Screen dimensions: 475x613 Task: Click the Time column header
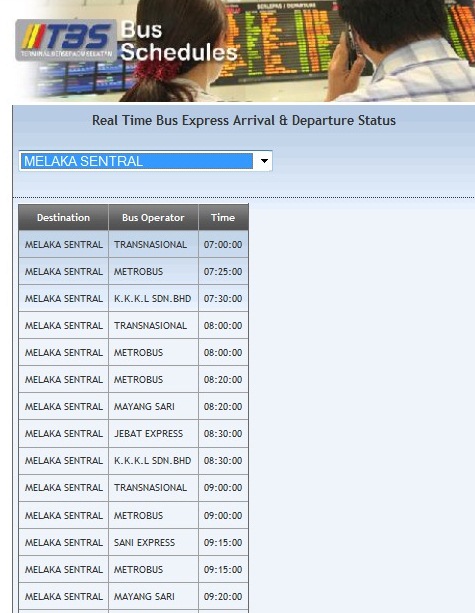point(223,217)
